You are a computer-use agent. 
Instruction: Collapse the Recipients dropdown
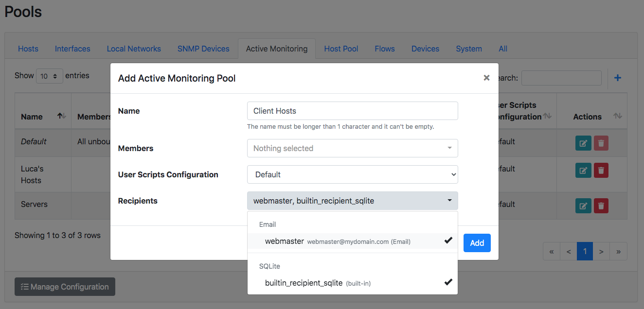point(353,201)
